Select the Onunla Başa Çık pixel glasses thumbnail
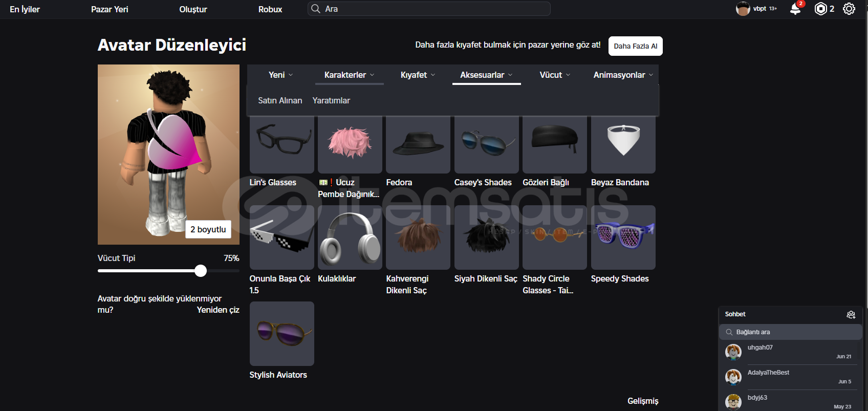The width and height of the screenshot is (868, 411). tap(282, 237)
